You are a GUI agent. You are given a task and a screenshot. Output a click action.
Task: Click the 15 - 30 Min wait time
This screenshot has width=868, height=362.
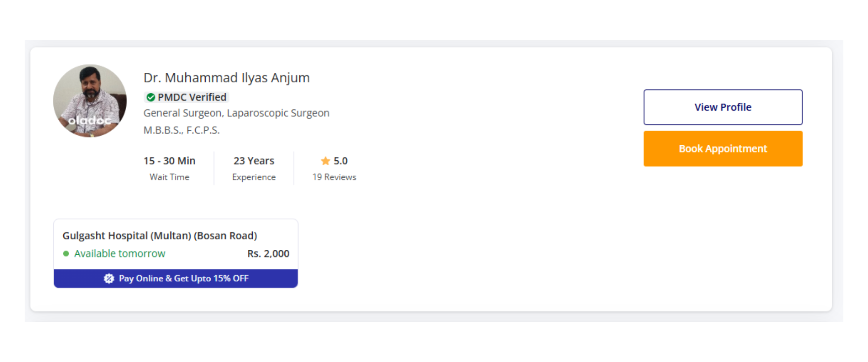170,161
